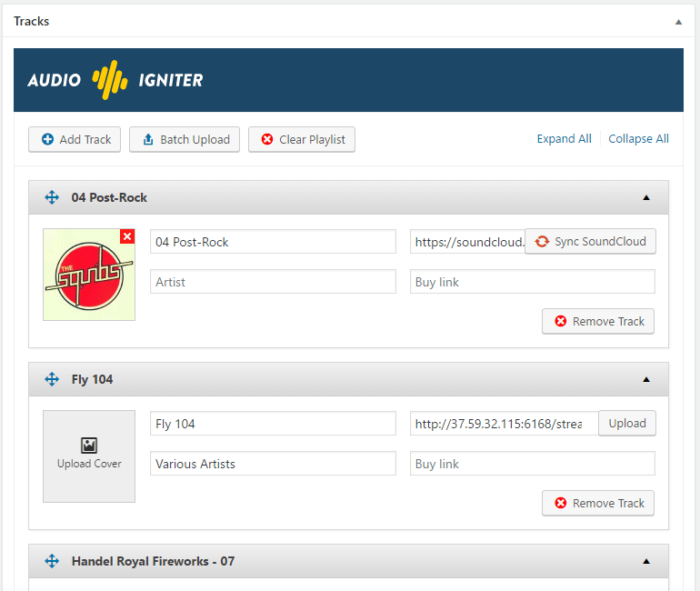This screenshot has height=591, width=700.
Task: Edit the Fly 104 title field
Action: click(x=273, y=423)
